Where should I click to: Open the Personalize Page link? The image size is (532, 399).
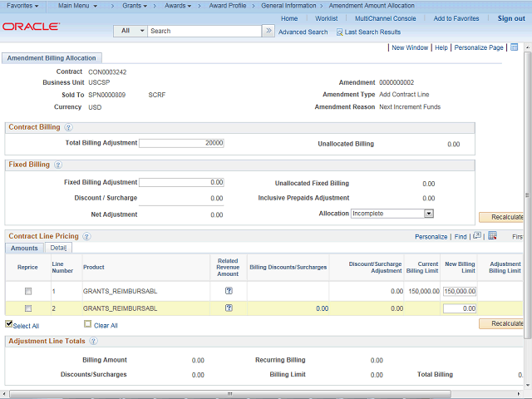click(479, 47)
